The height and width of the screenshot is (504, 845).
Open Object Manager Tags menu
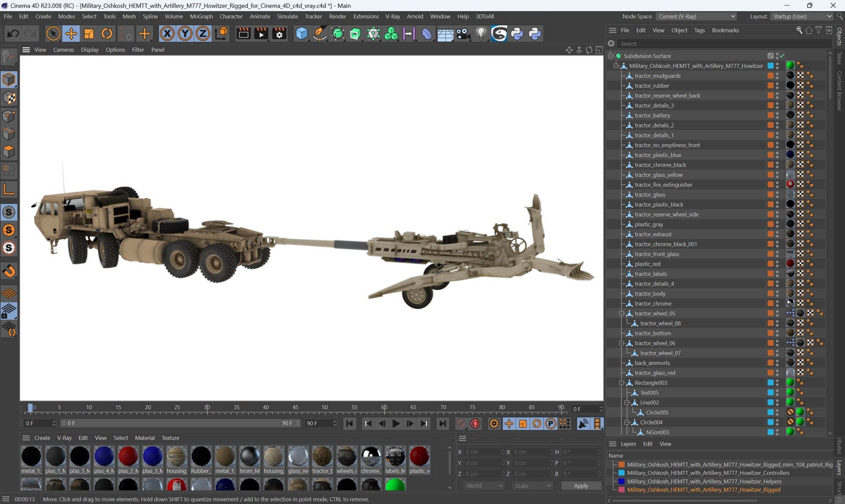coord(699,30)
